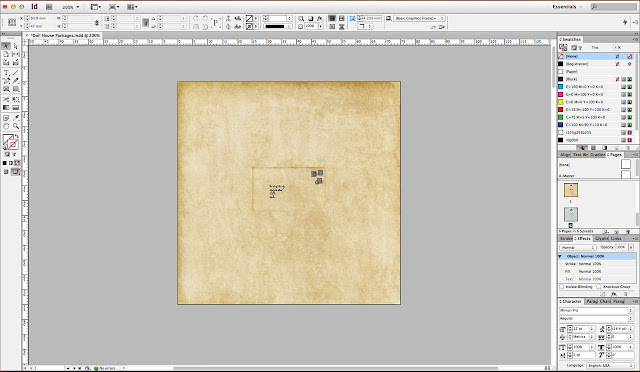Select the Gradient Swatch tool

pyautogui.click(x=6, y=107)
